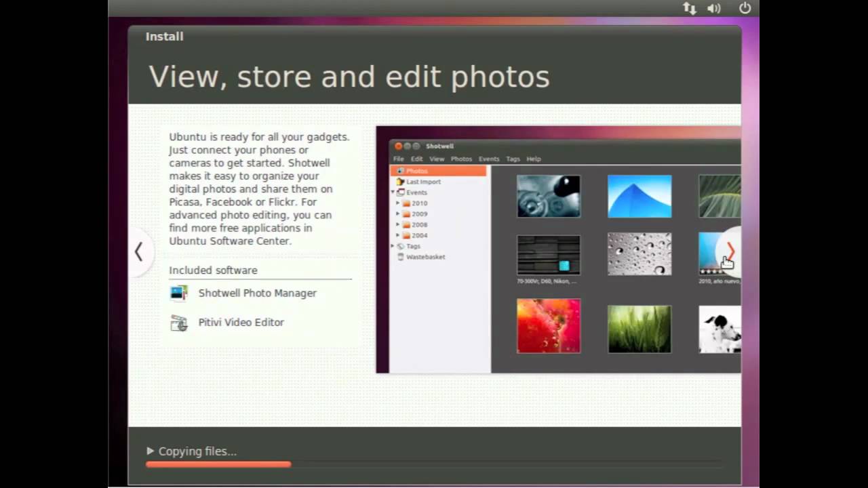Advance to next slide with red arrow
Image resolution: width=868 pixels, height=488 pixels.
pos(730,251)
